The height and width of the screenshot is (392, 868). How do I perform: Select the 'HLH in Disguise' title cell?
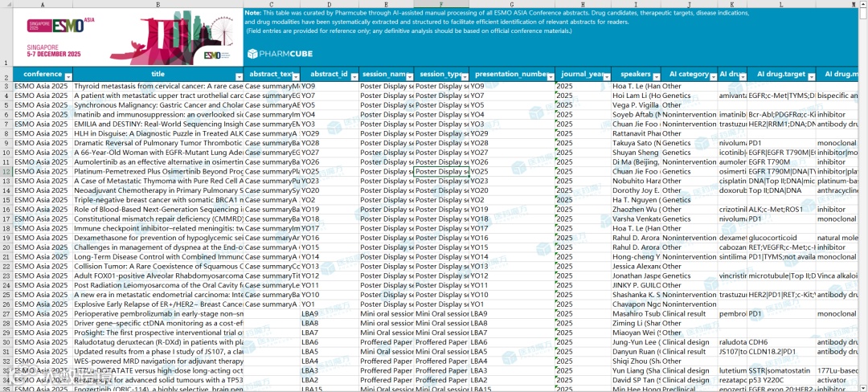158,133
